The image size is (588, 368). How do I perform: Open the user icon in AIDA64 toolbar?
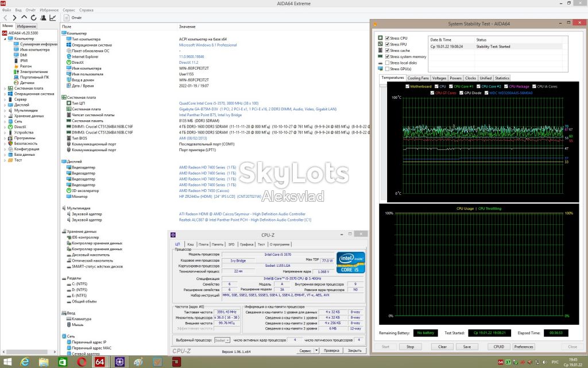(x=43, y=18)
